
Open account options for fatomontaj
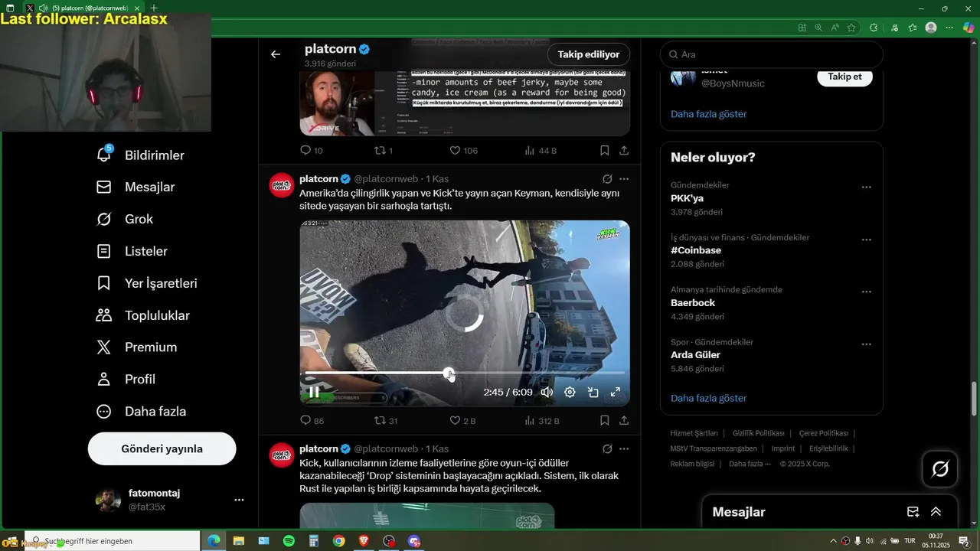pyautogui.click(x=239, y=500)
